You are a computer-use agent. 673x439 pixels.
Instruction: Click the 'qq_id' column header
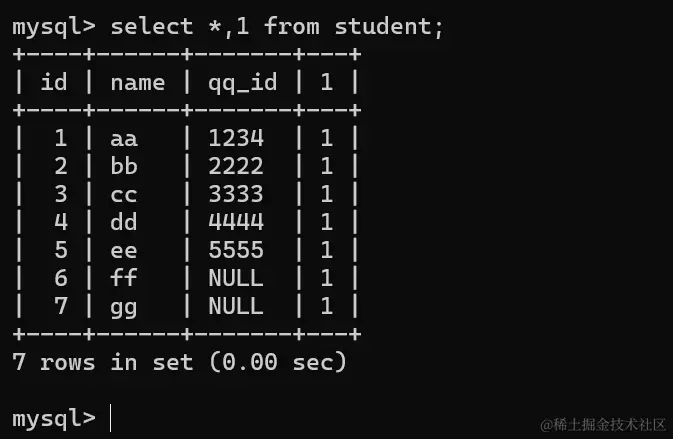coord(243,82)
